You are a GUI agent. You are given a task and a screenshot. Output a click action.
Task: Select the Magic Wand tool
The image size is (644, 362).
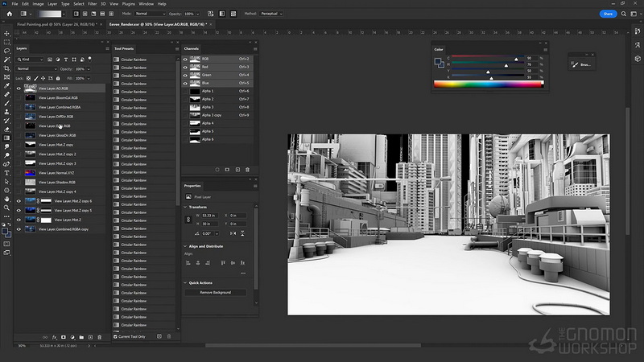[6, 60]
